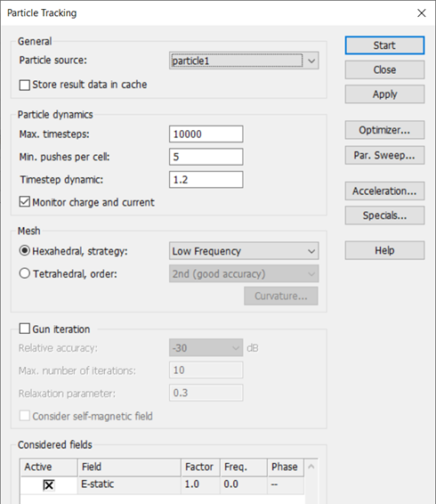The image size is (436, 504).
Task: Uncheck Monitor charge and current
Action: [x=25, y=202]
